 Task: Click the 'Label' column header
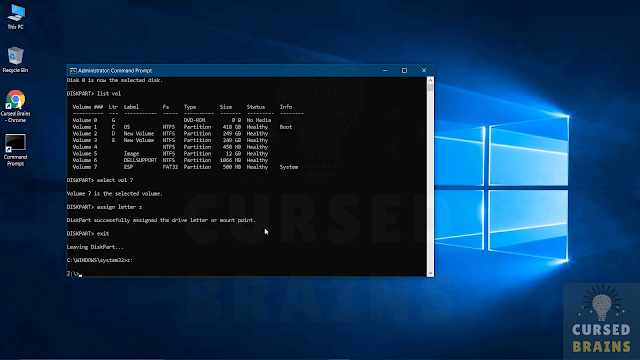click(131, 107)
